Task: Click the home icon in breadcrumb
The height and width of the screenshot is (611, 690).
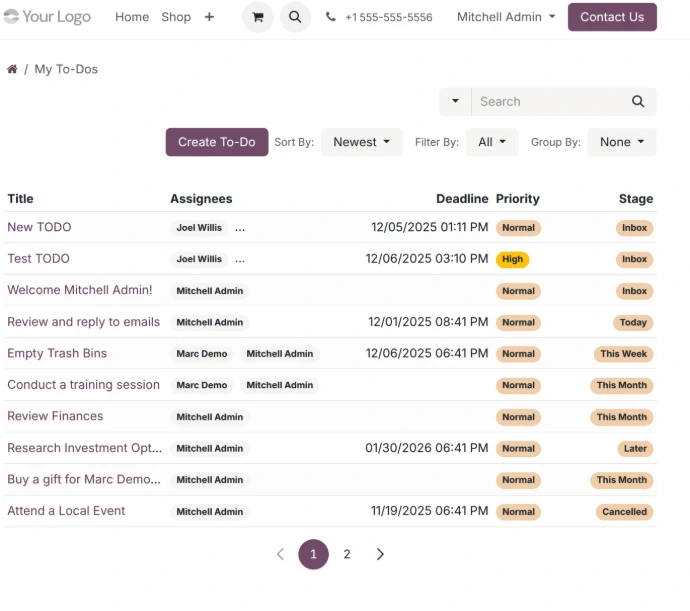Action: tap(12, 69)
